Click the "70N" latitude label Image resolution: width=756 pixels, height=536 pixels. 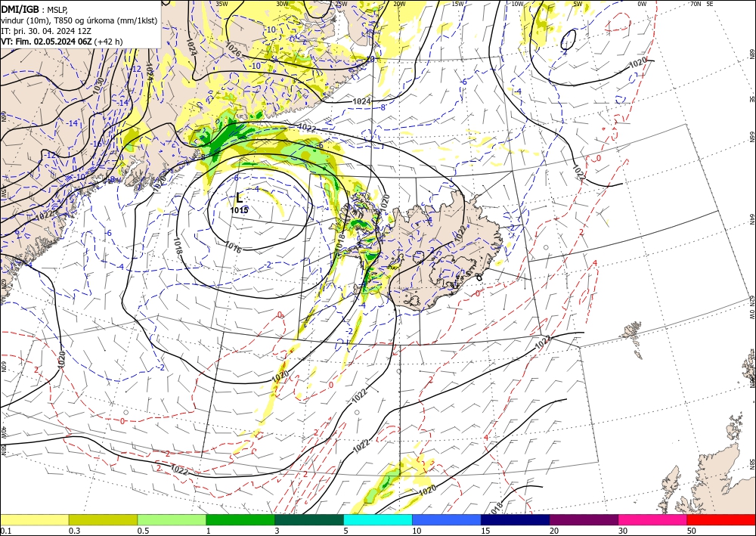pyautogui.click(x=696, y=4)
